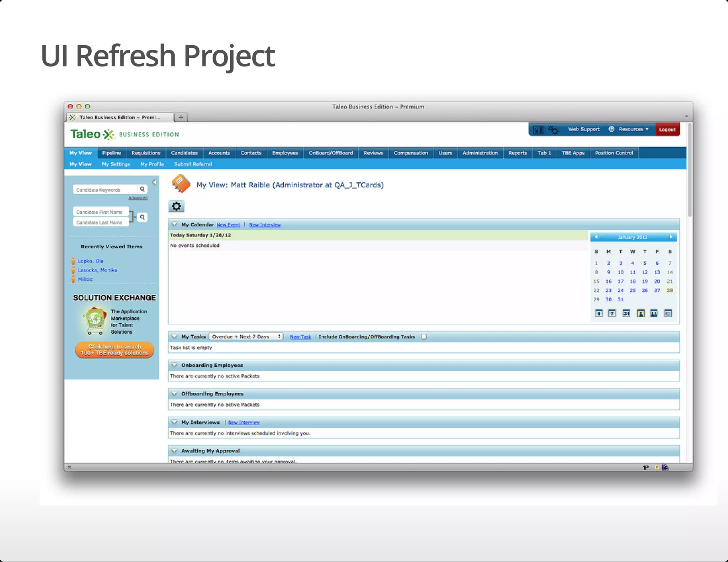The height and width of the screenshot is (562, 728).
Task: Open a new browser tab with plus button
Action: 181,117
